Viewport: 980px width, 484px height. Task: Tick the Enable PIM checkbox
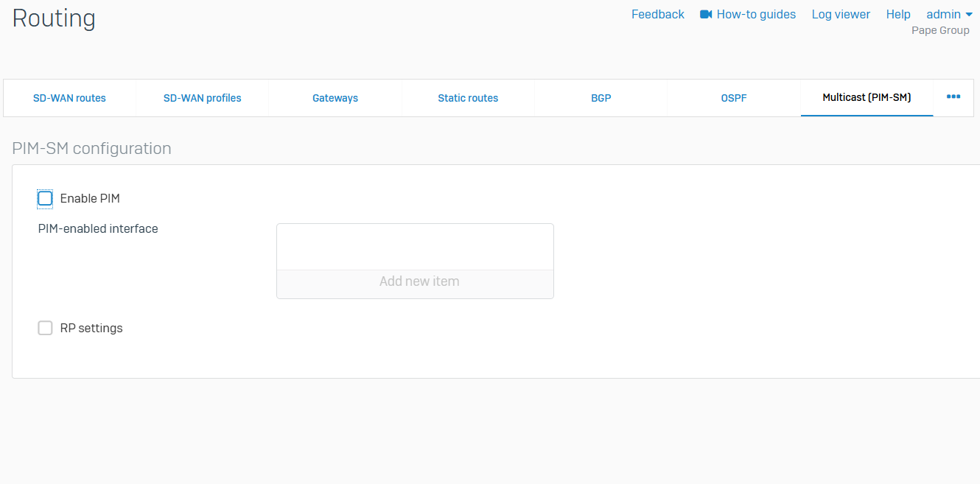(x=46, y=198)
